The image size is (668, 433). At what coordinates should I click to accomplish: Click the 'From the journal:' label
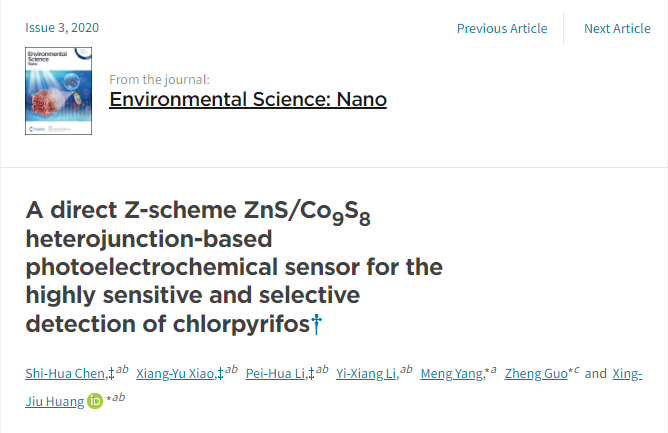pos(159,79)
